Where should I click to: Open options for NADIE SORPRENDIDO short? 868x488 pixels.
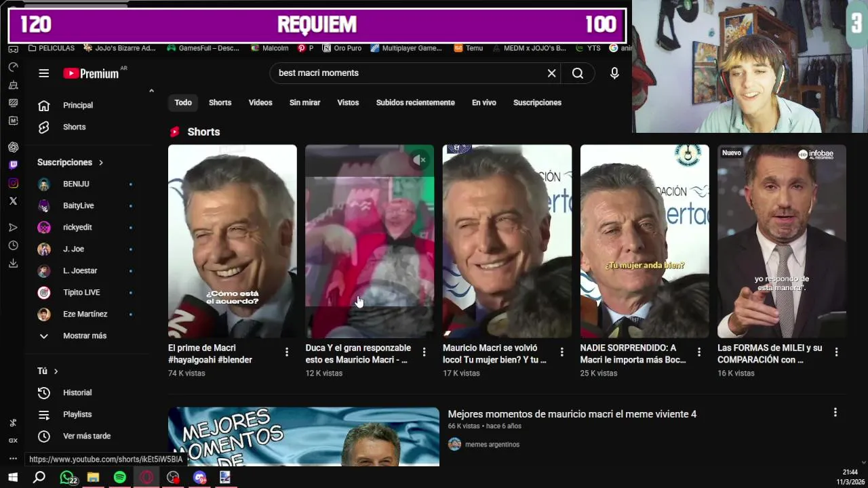coord(699,352)
